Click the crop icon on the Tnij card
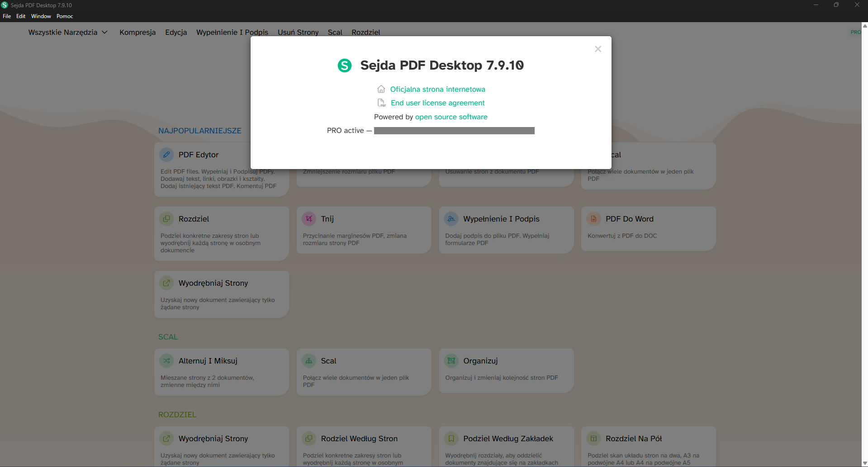The width and height of the screenshot is (868, 467). 309,219
